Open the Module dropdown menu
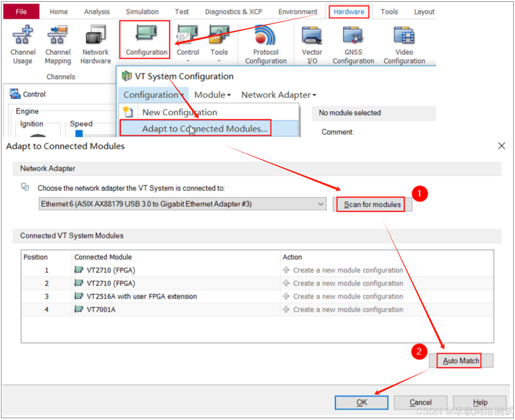 (x=212, y=95)
